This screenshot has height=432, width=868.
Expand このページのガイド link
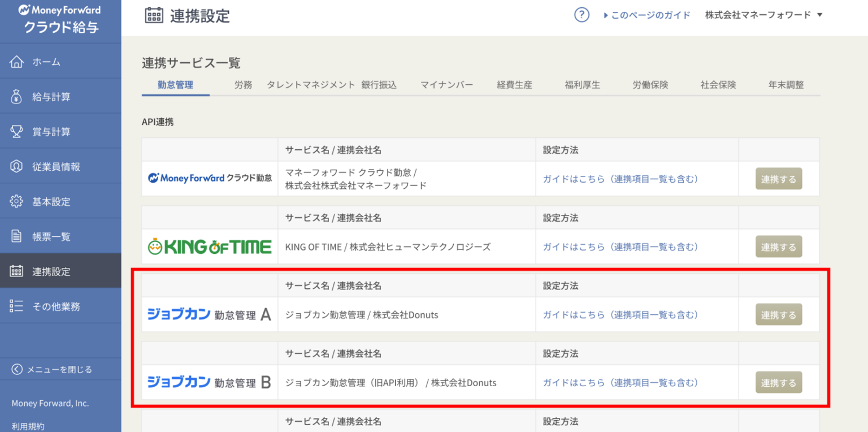tap(647, 15)
